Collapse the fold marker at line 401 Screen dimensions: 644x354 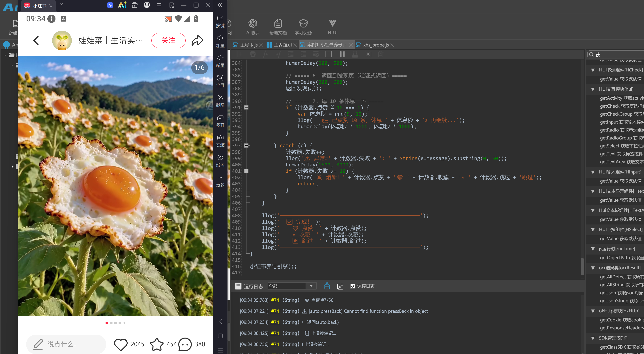(x=246, y=171)
